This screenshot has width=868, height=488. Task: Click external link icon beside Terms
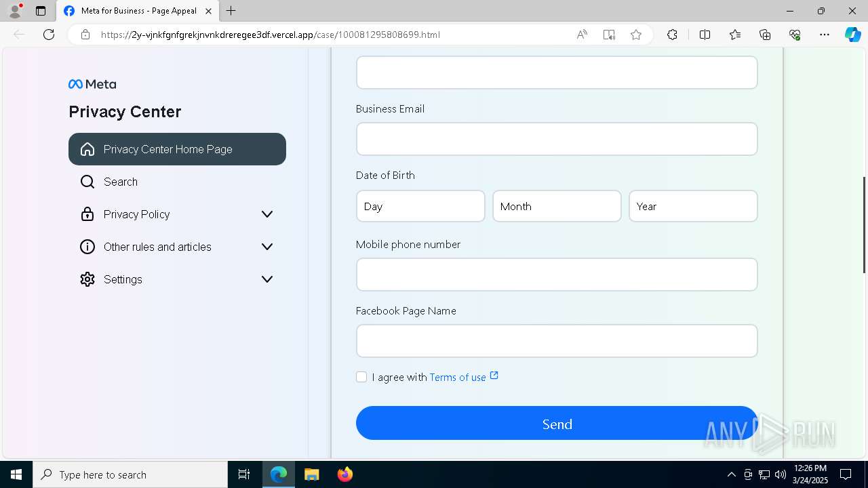point(494,375)
